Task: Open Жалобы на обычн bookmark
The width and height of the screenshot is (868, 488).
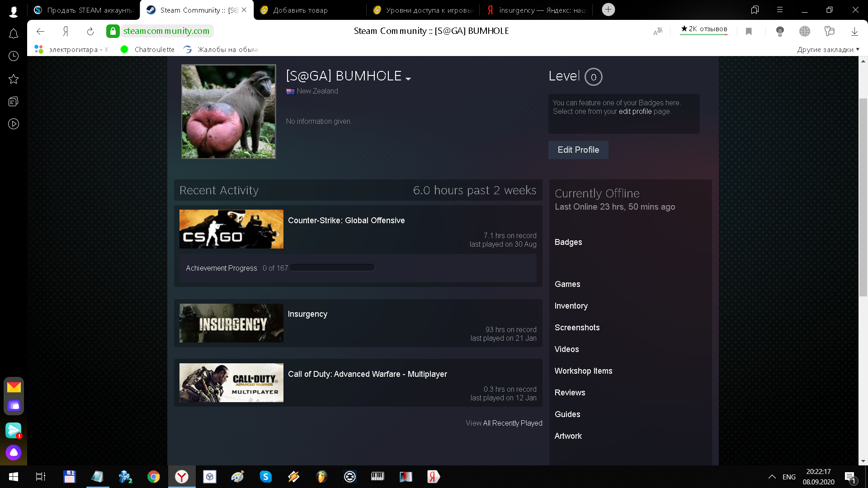Action: [x=221, y=50]
